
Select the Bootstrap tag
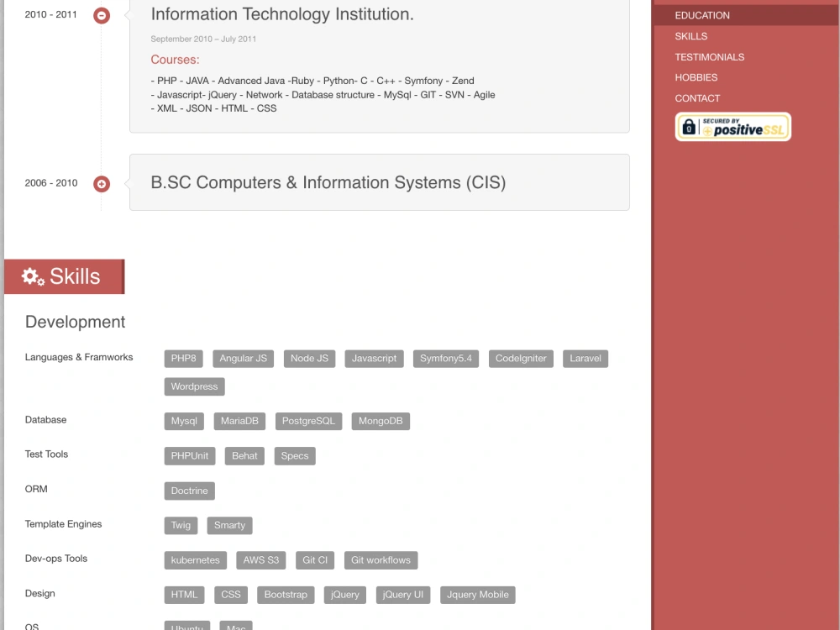[286, 595]
